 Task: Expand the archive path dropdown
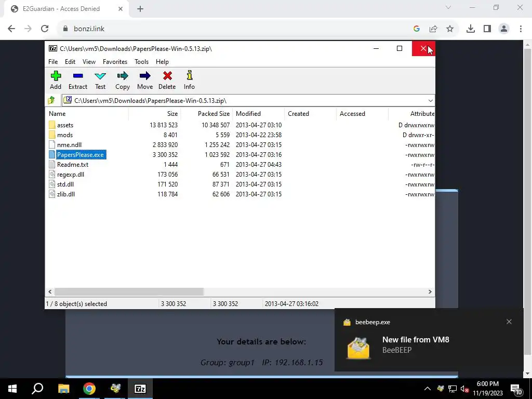[x=430, y=100]
